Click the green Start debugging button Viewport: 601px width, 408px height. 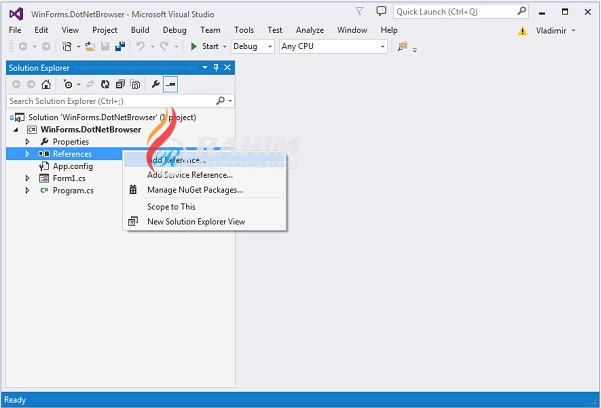pos(205,46)
